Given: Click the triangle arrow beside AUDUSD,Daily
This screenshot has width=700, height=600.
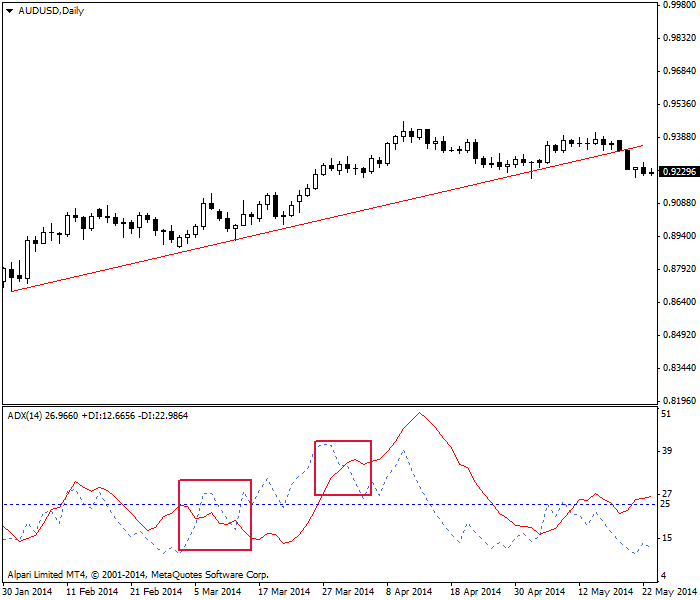Looking at the screenshot, I should [x=10, y=10].
